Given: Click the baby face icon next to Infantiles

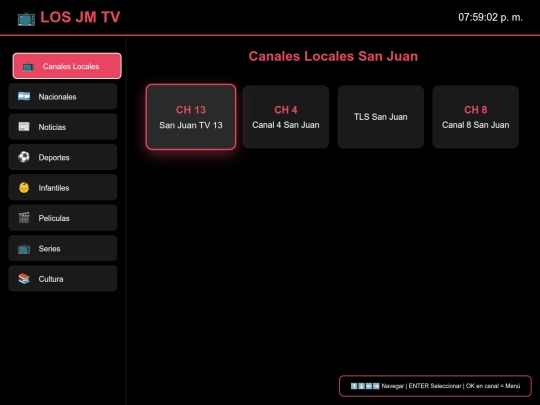Looking at the screenshot, I should point(24,188).
